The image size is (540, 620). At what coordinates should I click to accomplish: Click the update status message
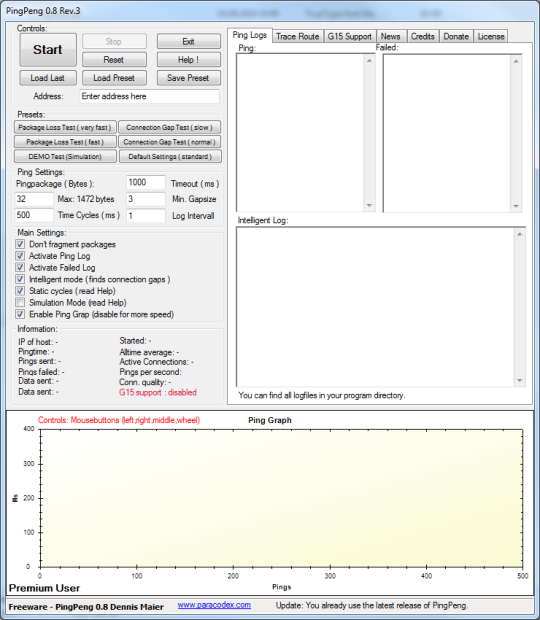[372, 605]
